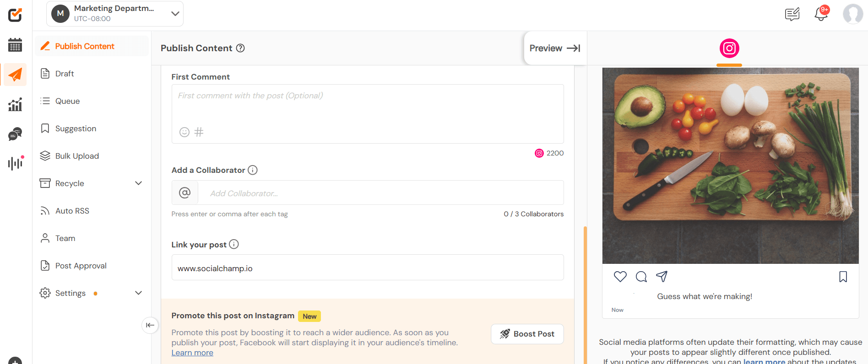Screen dimensions: 868x364
Task: Click the '0 / 3 Collaborators' counter
Action: click(x=534, y=214)
